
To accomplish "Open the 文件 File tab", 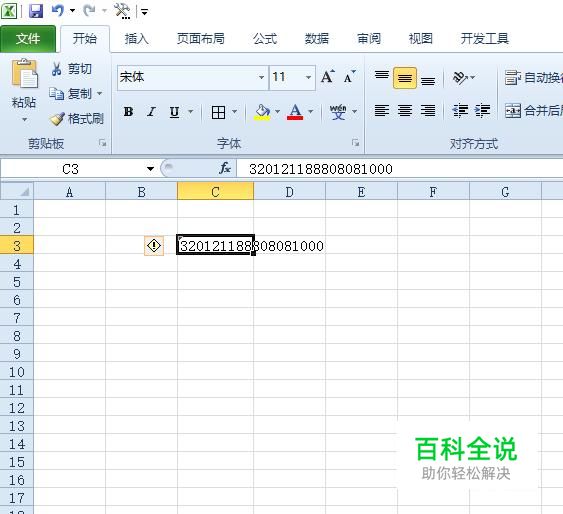I will (28, 39).
